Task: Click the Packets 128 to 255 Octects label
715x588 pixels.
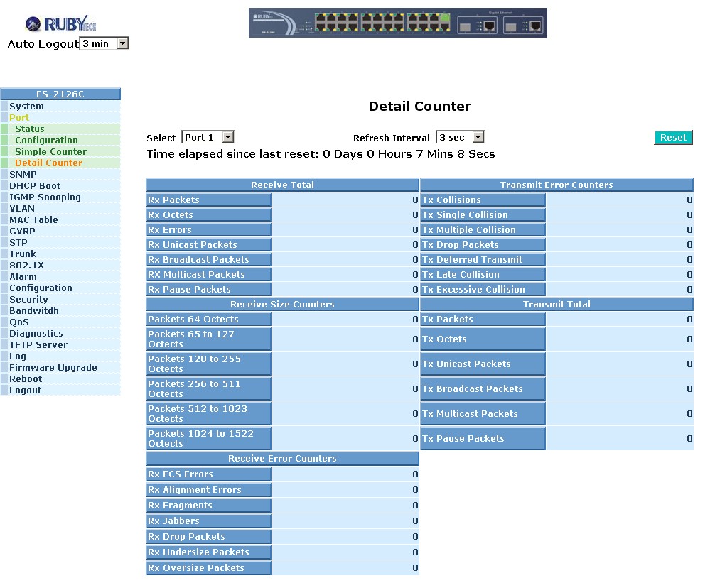Action: [208, 364]
